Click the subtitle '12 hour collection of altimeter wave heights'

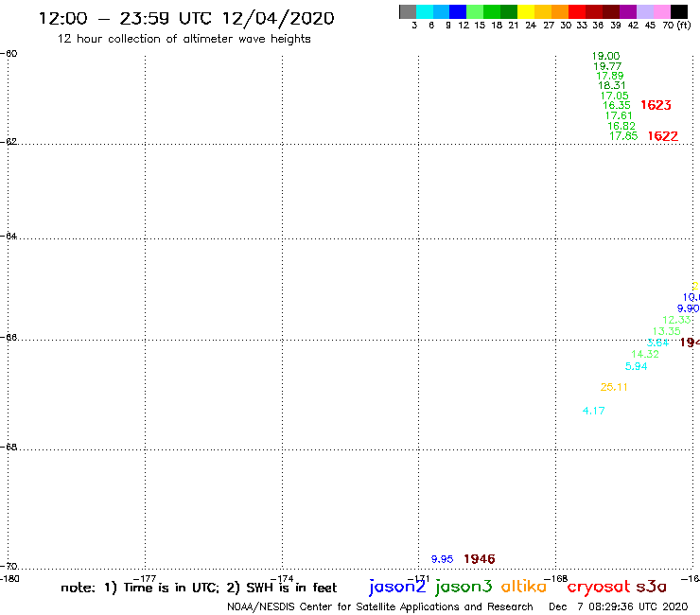(x=184, y=39)
